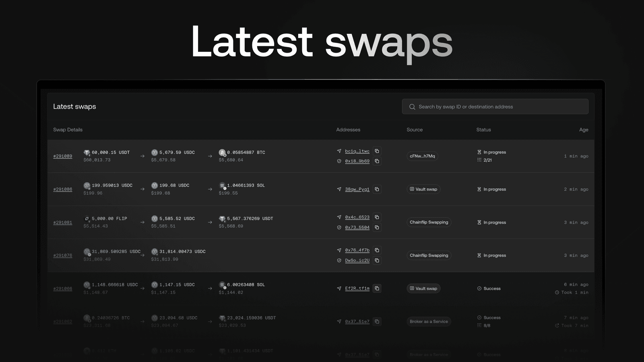The image size is (644, 362).
Task: Copy the Ef2R…tf1m address
Action: (377, 288)
